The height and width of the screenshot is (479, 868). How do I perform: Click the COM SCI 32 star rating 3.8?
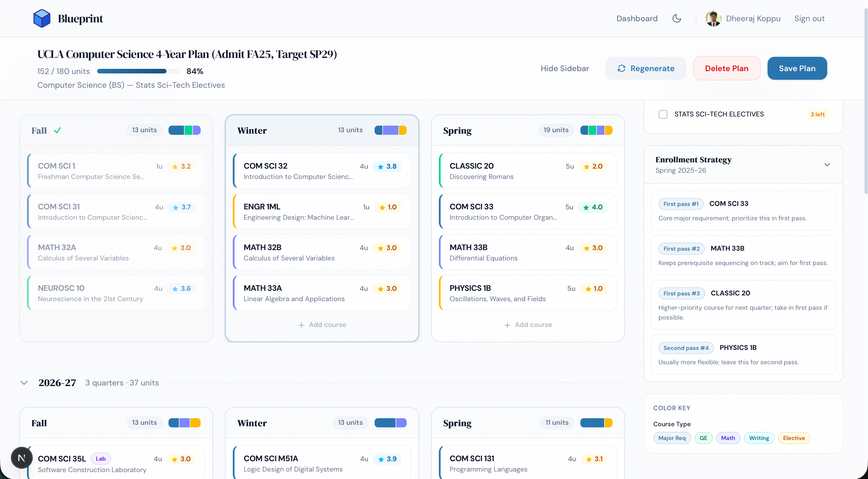[x=387, y=166]
